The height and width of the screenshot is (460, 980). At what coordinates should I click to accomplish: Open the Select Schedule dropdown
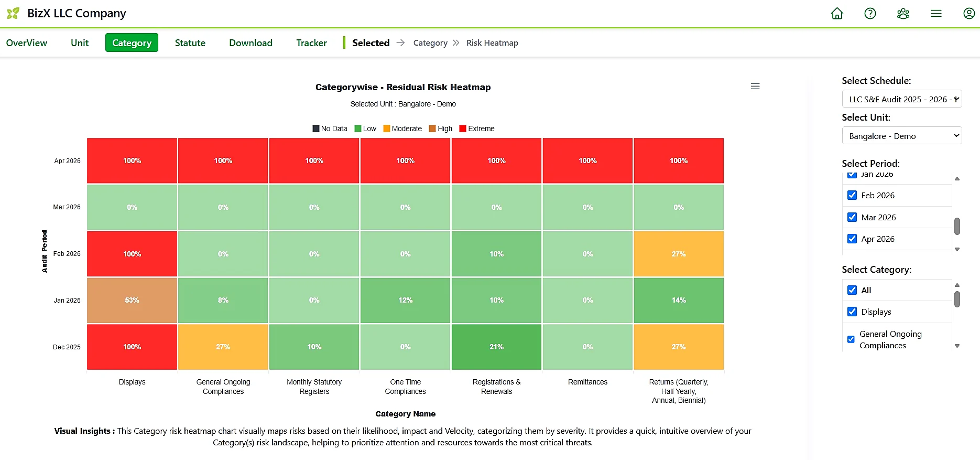(902, 99)
